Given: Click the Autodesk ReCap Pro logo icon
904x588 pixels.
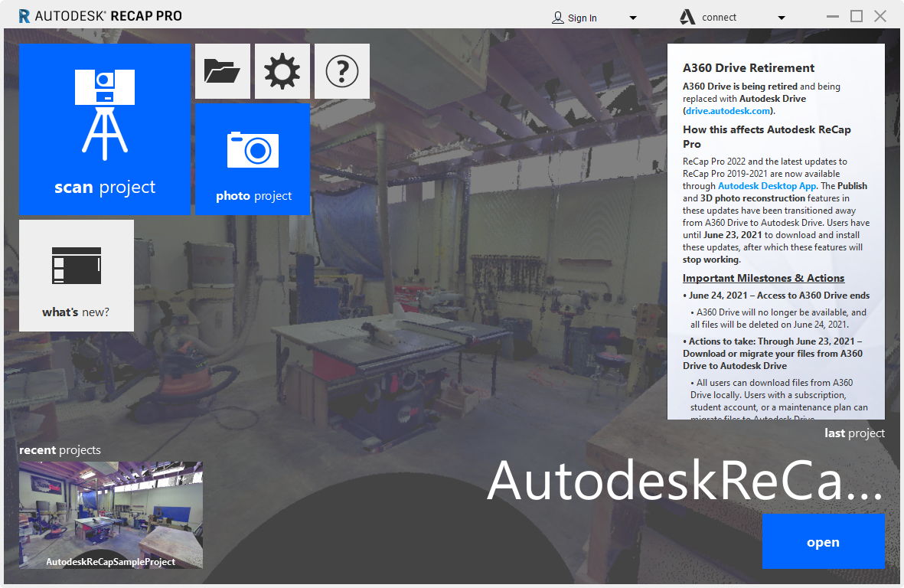Looking at the screenshot, I should tap(24, 16).
